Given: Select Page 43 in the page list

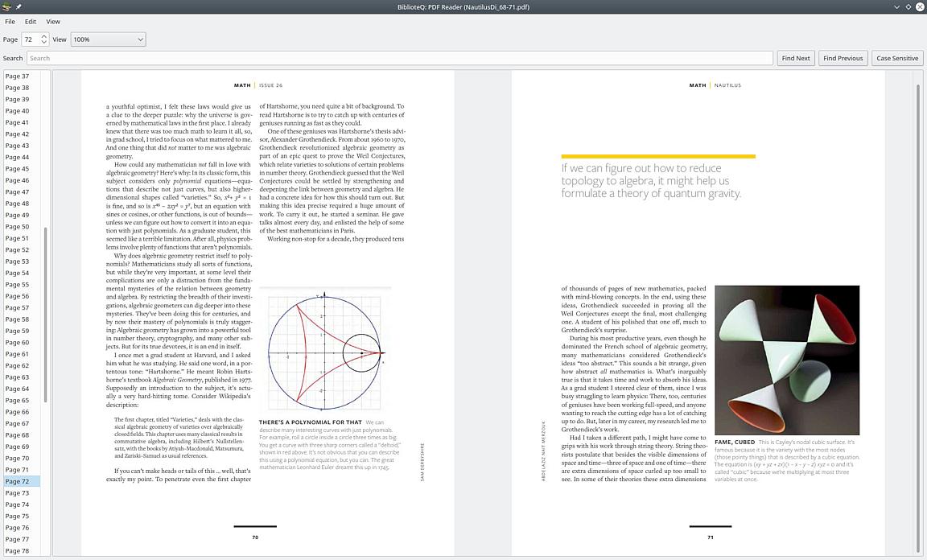Looking at the screenshot, I should [22, 146].
